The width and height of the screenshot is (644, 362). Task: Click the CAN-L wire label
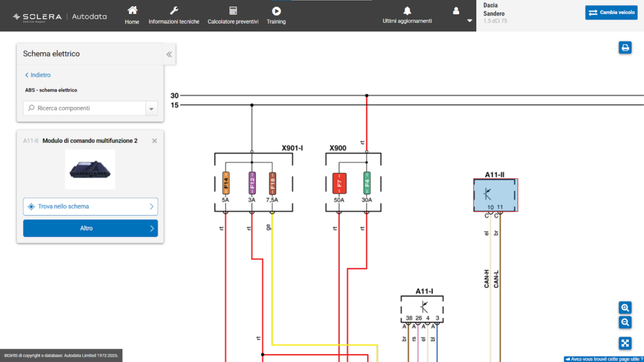click(496, 278)
